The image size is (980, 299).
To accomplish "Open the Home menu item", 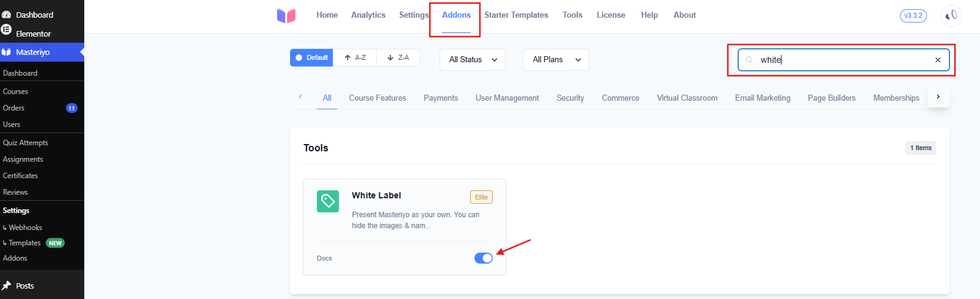I will pyautogui.click(x=327, y=15).
